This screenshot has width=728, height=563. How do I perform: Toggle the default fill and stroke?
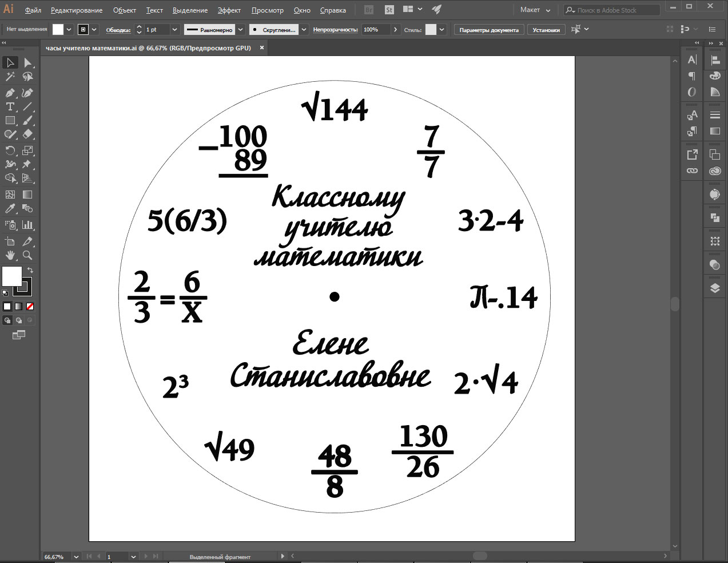[x=5, y=293]
